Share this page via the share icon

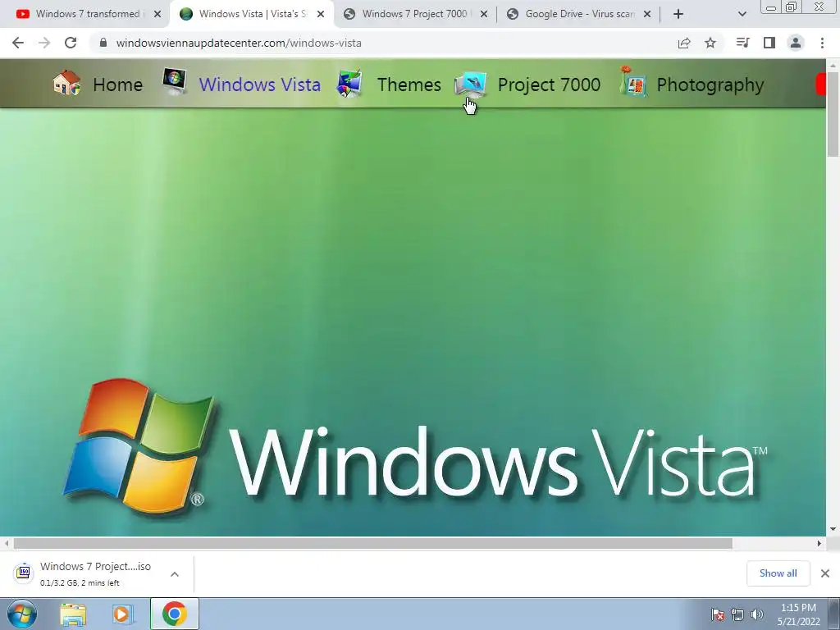click(x=684, y=43)
